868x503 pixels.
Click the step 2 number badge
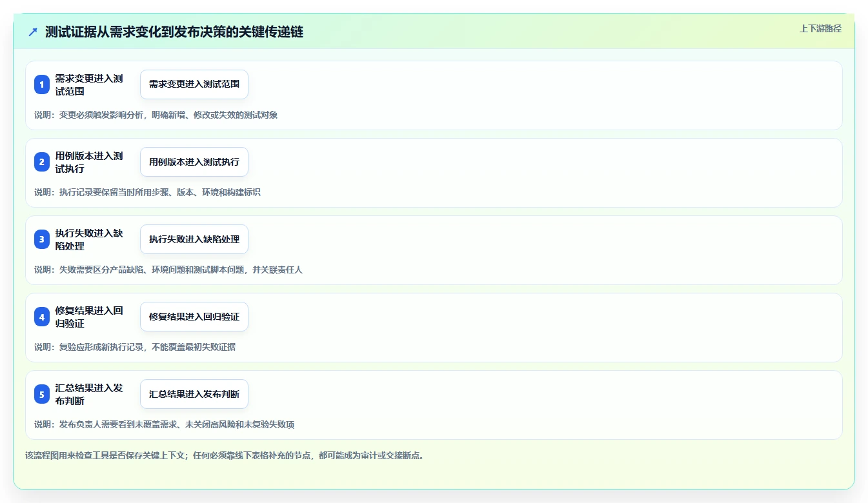(x=42, y=162)
